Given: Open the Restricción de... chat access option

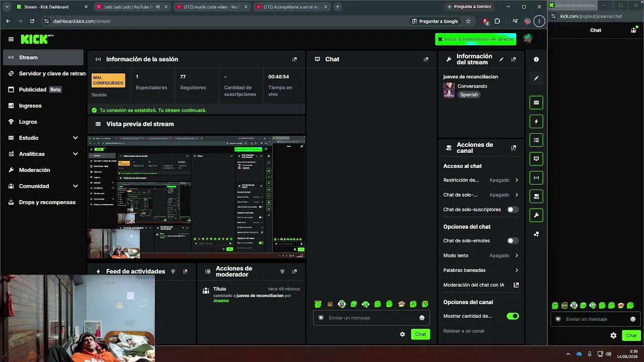Looking at the screenshot, I should tap(481, 180).
